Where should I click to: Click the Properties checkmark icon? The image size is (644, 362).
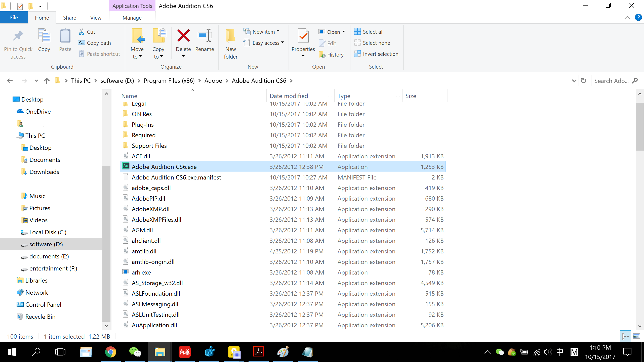tap(303, 36)
